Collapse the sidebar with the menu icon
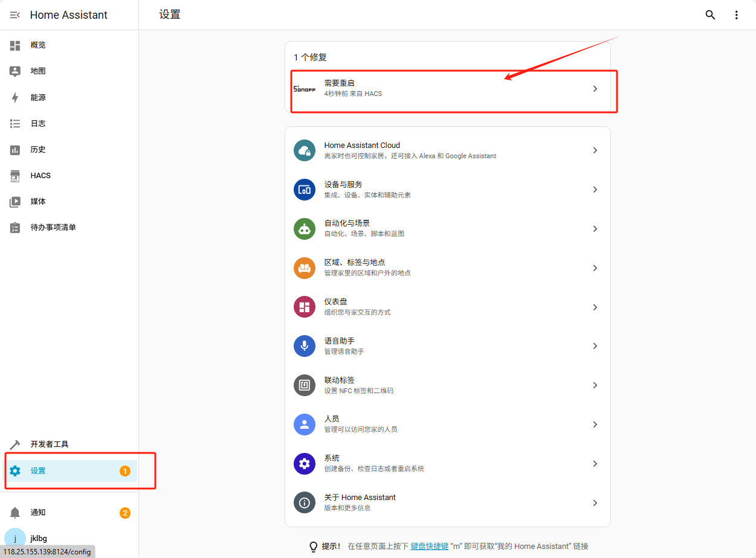Screen dimensions: 756x558 [15, 15]
